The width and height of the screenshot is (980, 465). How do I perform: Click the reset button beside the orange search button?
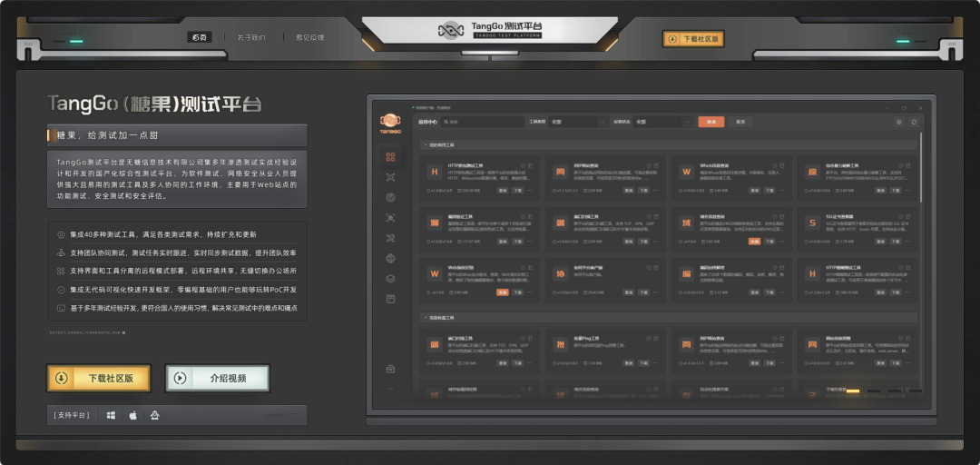[740, 122]
